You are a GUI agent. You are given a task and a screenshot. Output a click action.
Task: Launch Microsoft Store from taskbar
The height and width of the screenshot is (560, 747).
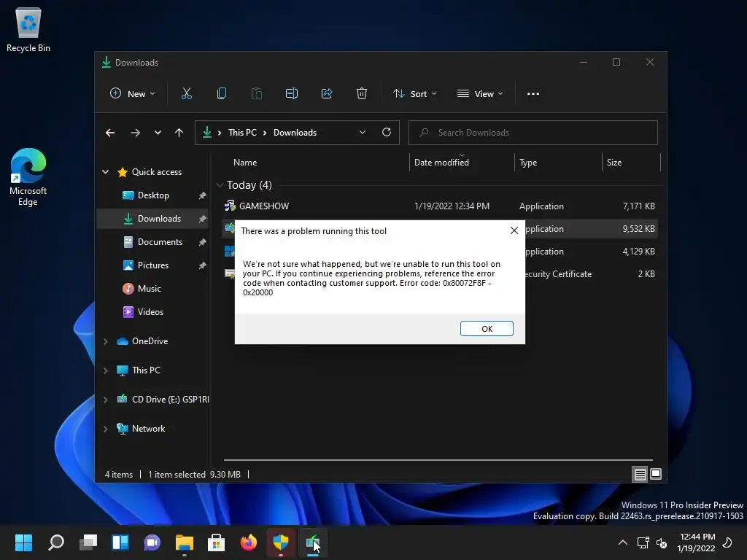click(x=216, y=542)
